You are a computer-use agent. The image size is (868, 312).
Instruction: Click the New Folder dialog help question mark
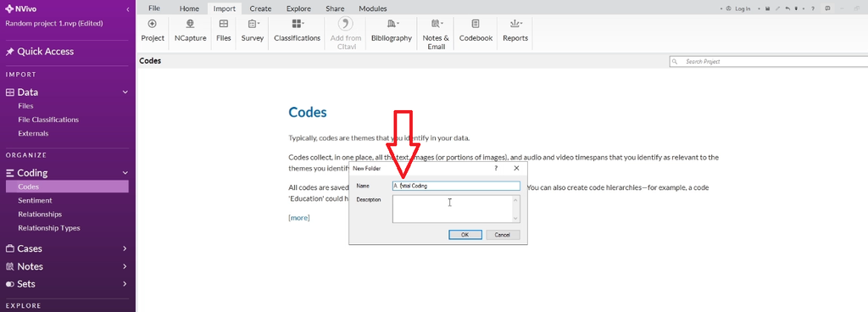point(496,168)
